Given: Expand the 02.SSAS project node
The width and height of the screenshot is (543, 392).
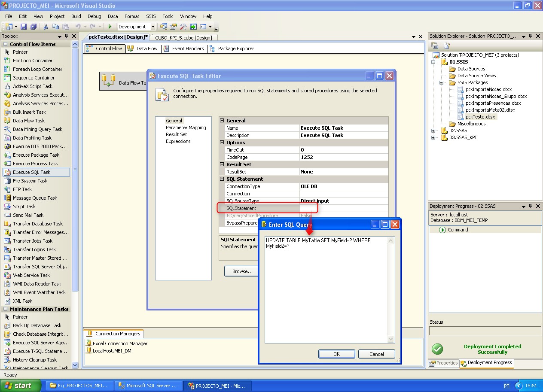Looking at the screenshot, I should point(433,131).
